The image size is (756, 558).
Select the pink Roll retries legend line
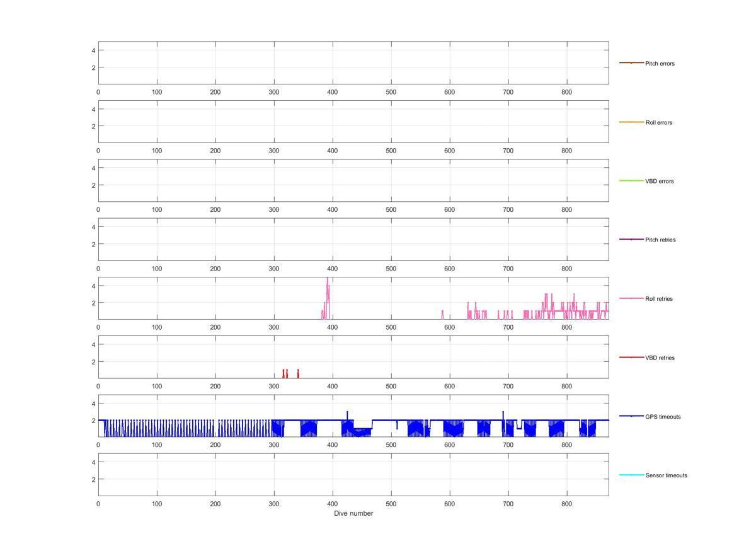tap(631, 298)
